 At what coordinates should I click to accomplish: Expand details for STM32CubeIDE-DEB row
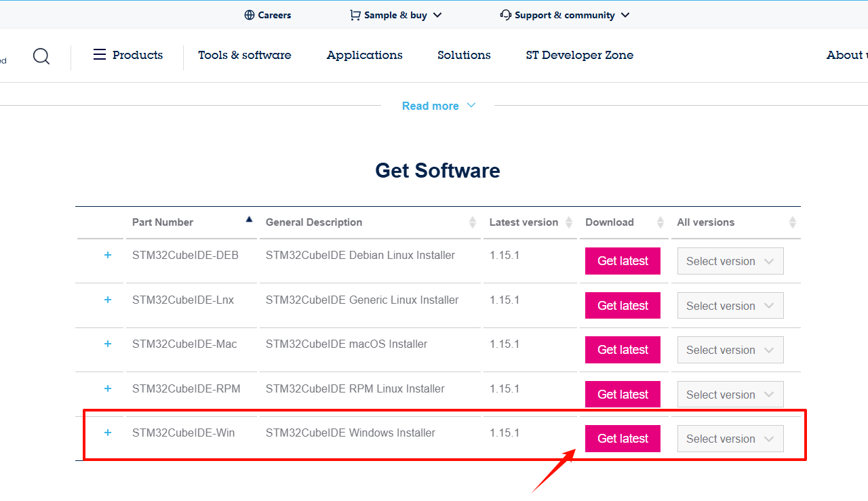(x=108, y=255)
